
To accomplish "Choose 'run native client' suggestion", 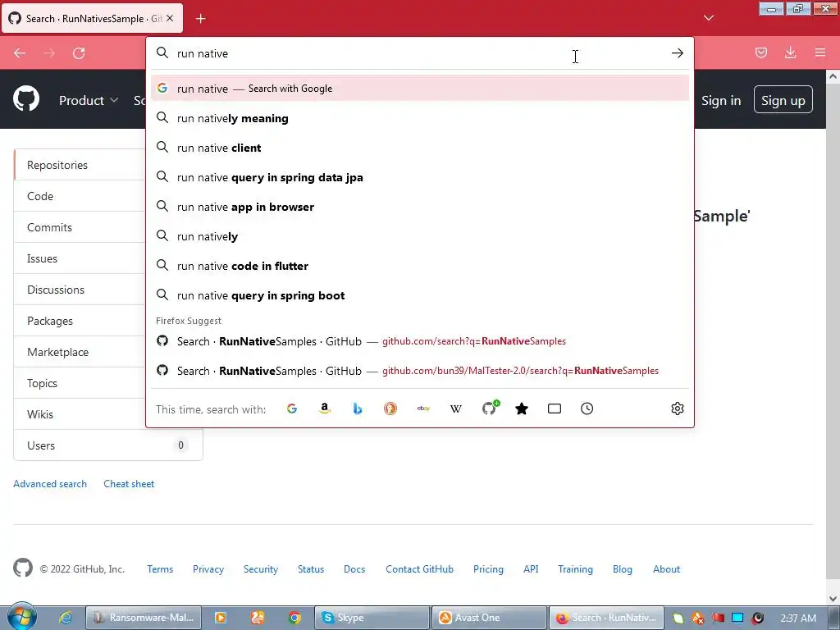I will [420, 148].
